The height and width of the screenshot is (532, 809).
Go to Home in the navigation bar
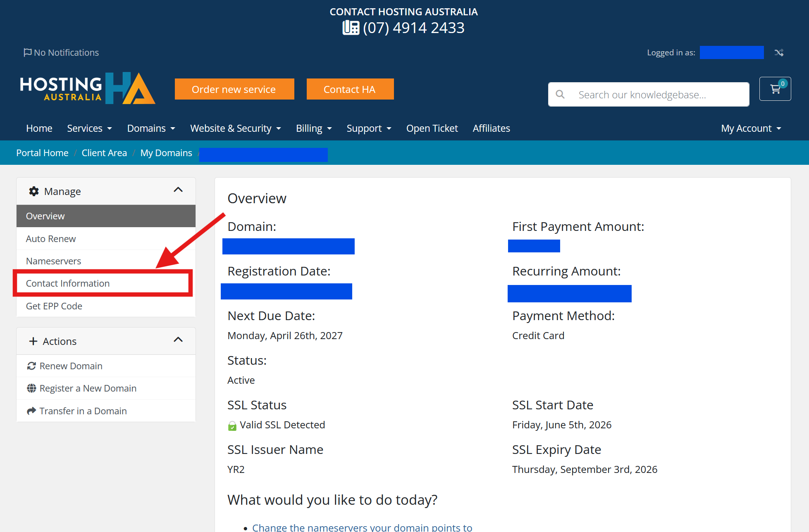pyautogui.click(x=39, y=128)
